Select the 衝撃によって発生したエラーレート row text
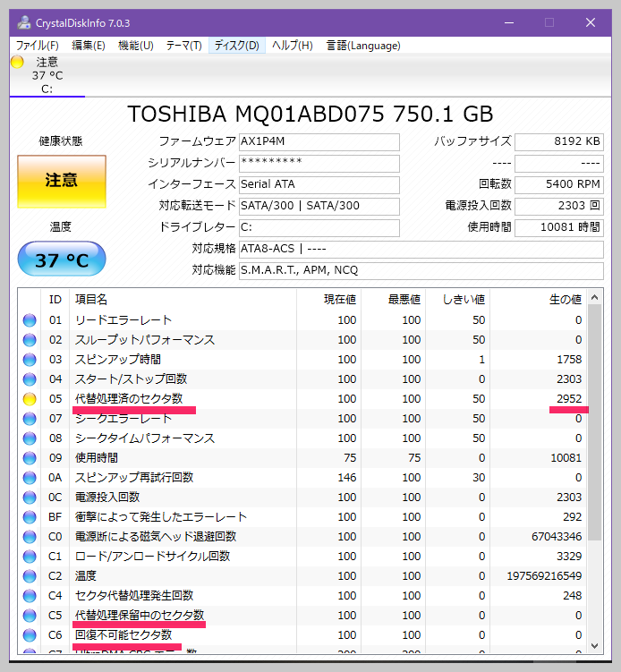This screenshot has width=621, height=672. [x=161, y=517]
